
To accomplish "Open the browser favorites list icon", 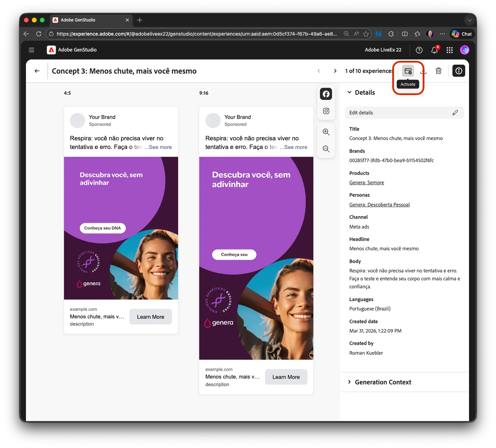I will coord(417,34).
